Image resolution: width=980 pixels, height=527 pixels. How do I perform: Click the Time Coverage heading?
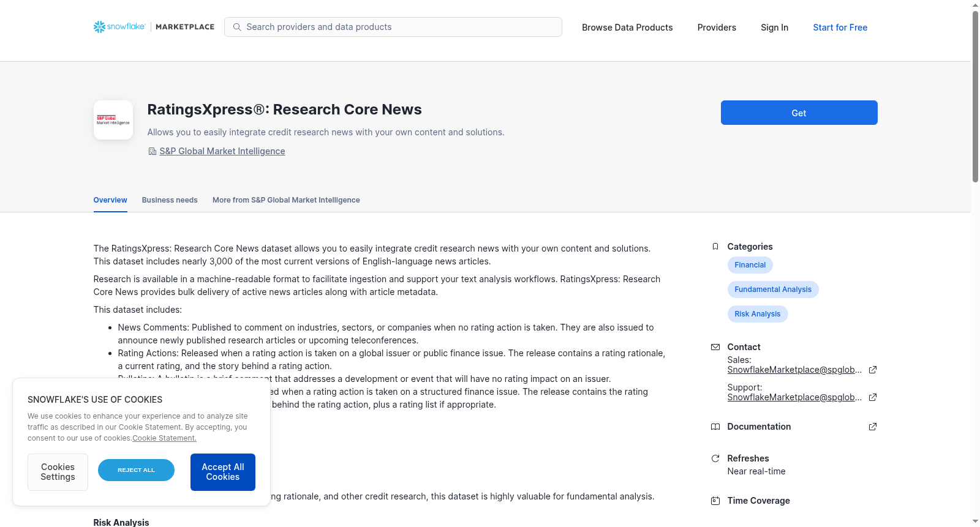[x=758, y=501]
